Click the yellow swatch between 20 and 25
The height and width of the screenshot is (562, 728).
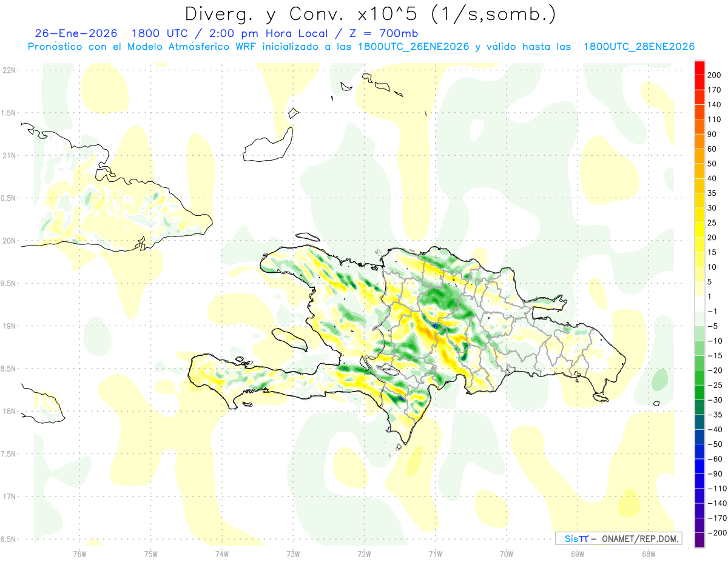pos(699,230)
